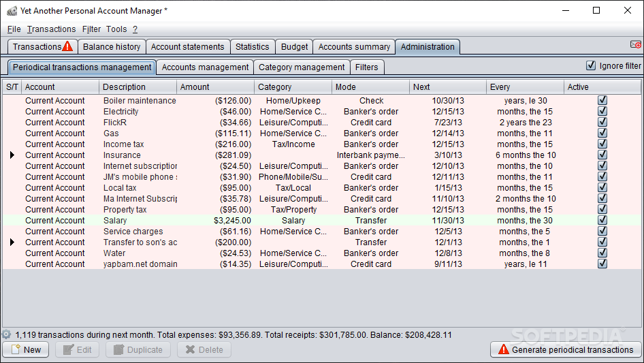
Task: Uncheck Active for yapbam.net domain
Action: click(x=602, y=264)
